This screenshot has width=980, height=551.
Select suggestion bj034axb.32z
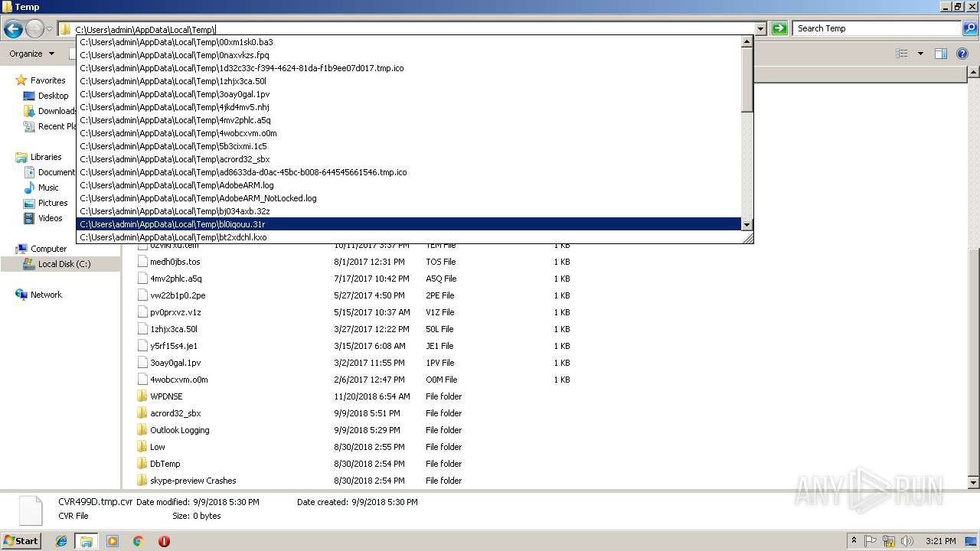409,211
